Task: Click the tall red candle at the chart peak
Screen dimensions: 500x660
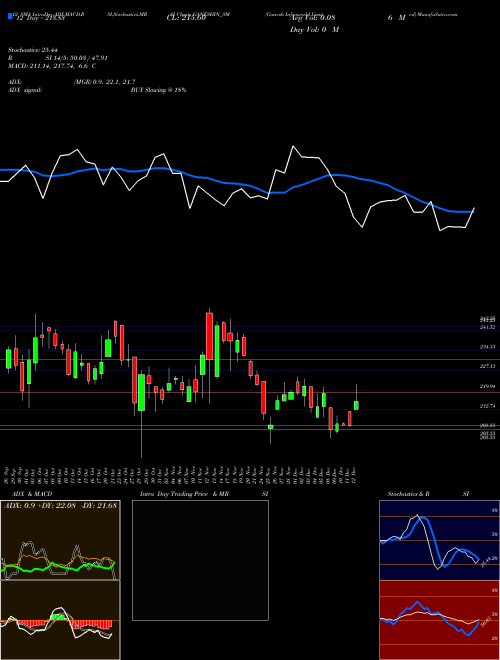Action: (x=209, y=336)
